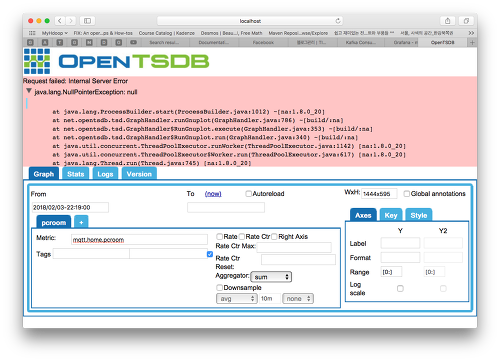Add a new metric with plus tab
This screenshot has width=500, height=361.
[x=81, y=222]
